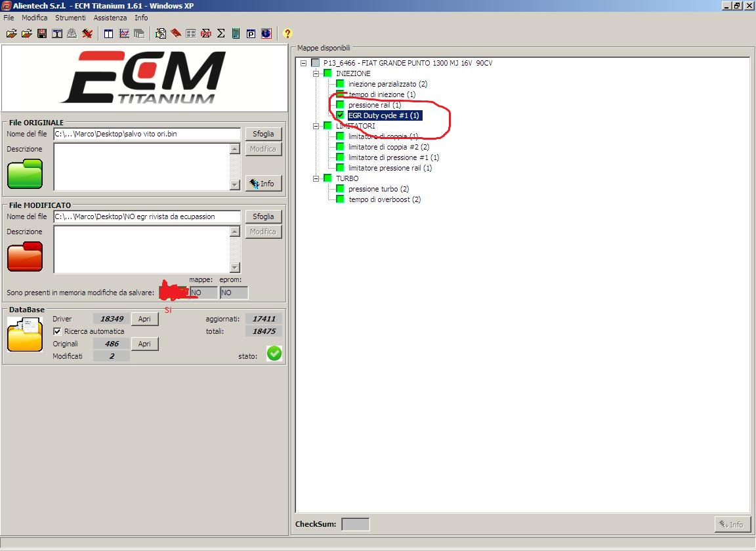The width and height of the screenshot is (756, 551).
Task: Toggle the pressione rail (1) green checkbox
Action: coord(341,104)
